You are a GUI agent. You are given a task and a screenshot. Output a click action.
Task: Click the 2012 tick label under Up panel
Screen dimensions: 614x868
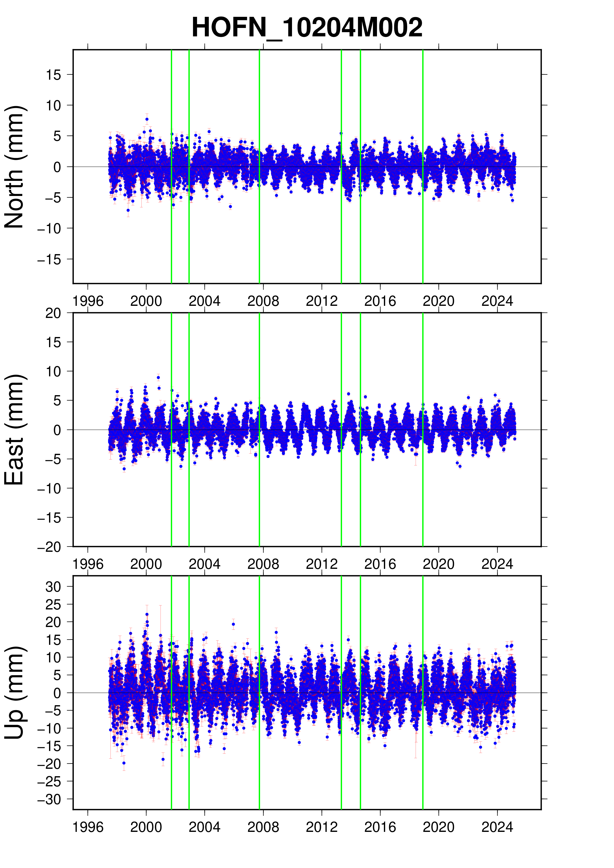pyautogui.click(x=321, y=827)
